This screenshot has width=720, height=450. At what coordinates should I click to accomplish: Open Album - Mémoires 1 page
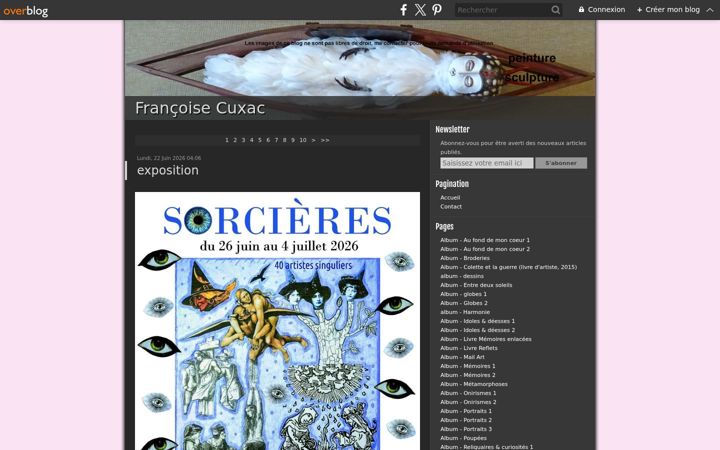click(x=468, y=366)
